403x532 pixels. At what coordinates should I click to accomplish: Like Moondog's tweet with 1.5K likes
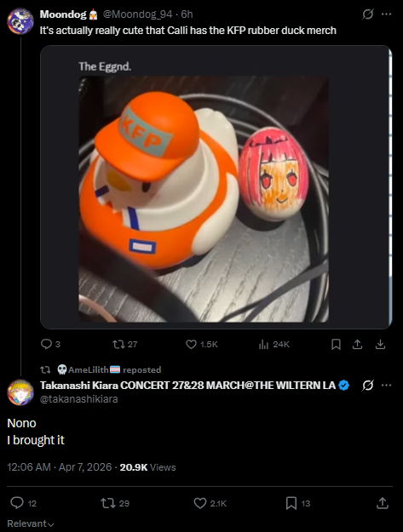click(191, 344)
